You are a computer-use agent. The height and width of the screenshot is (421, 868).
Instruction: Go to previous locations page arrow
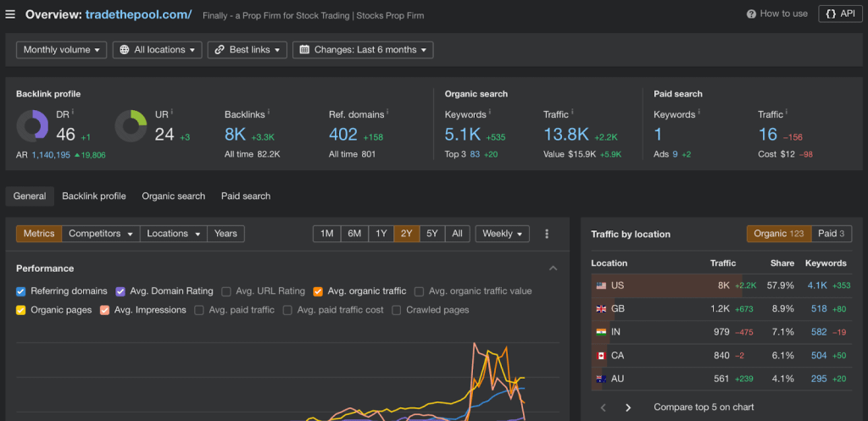604,407
